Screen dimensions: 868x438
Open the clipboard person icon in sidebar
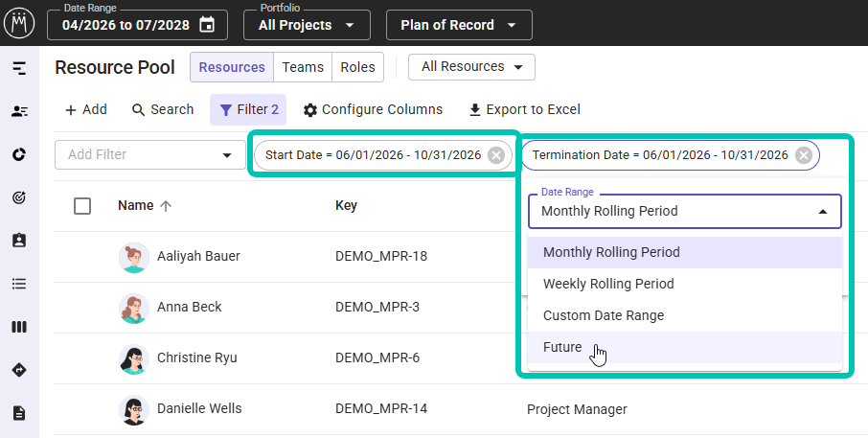[19, 241]
